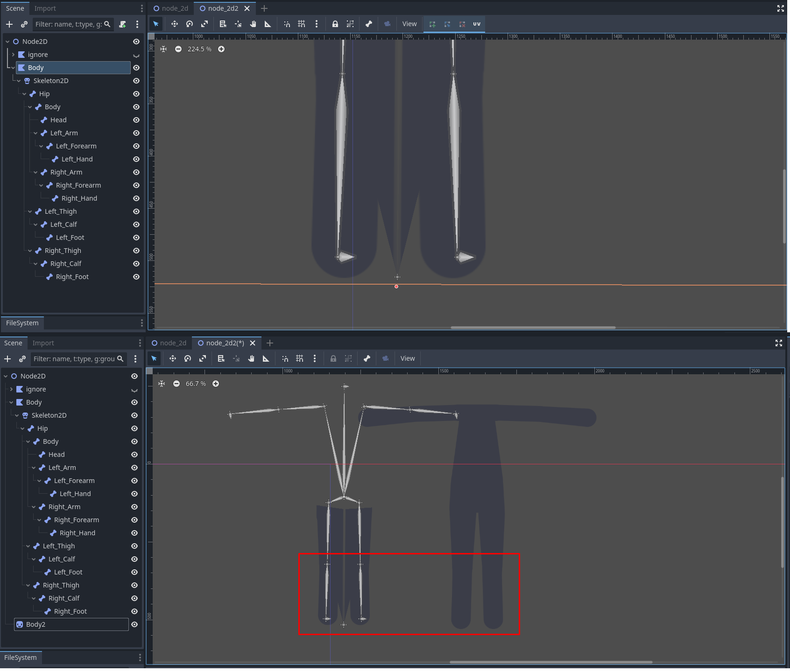The image size is (790, 672).
Task: Open FileSystem tab in lower dock
Action: [21, 658]
